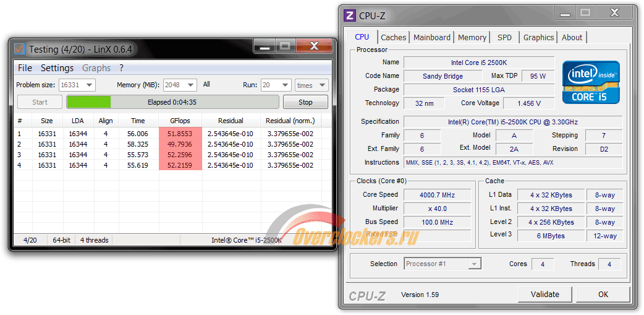The image size is (644, 315).
Task: Click the Size column header
Action: pos(47,121)
